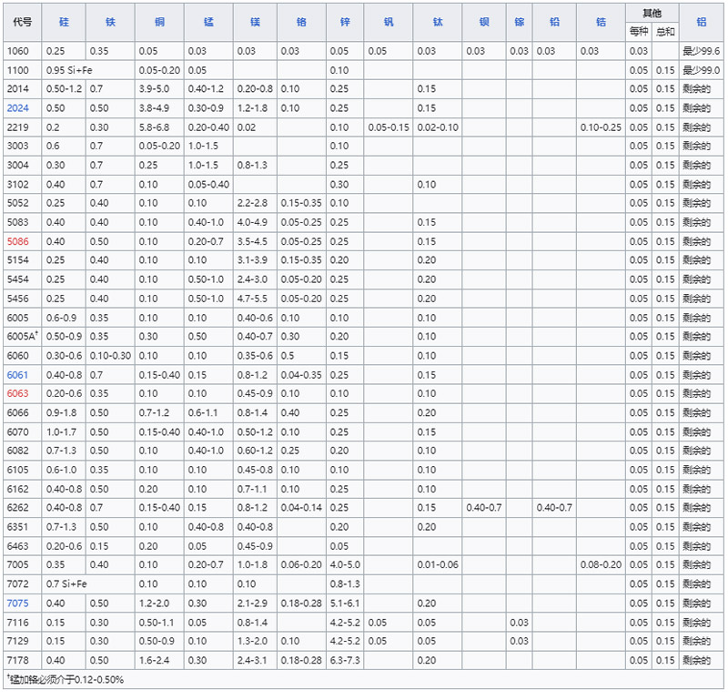Open the 硅 (silicon) column header link
This screenshot has height=700, width=728.
pos(64,22)
